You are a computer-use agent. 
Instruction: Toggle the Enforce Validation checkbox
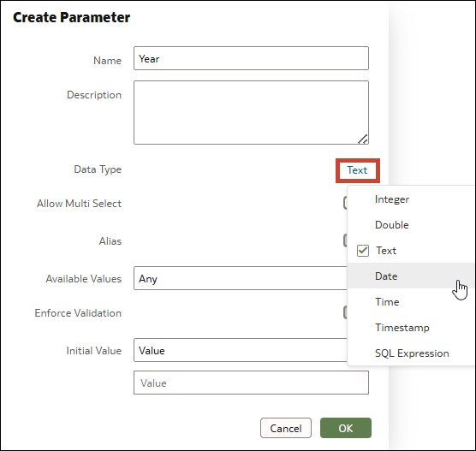pos(346,312)
